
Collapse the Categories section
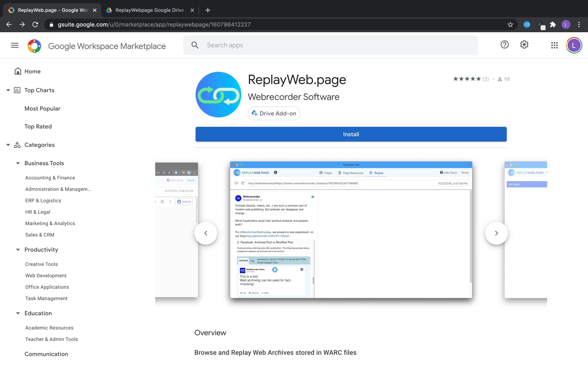[x=8, y=145]
